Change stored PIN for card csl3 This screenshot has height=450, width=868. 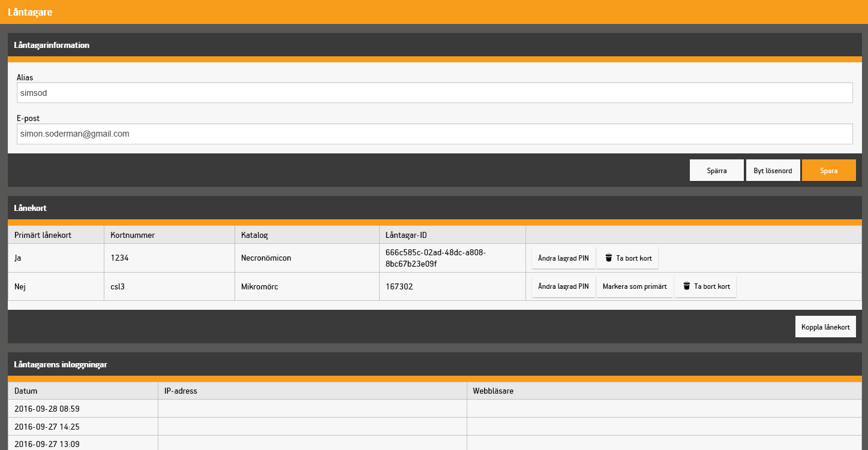point(563,286)
